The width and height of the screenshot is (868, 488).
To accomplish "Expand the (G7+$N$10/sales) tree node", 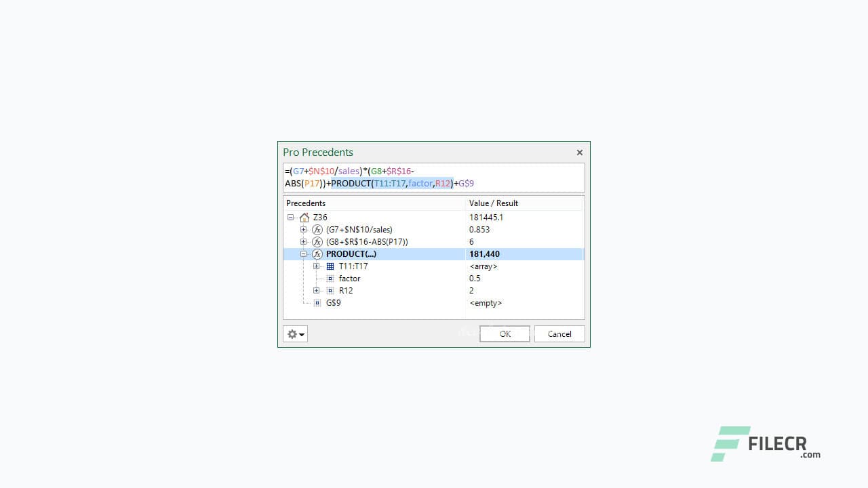I will click(x=304, y=230).
